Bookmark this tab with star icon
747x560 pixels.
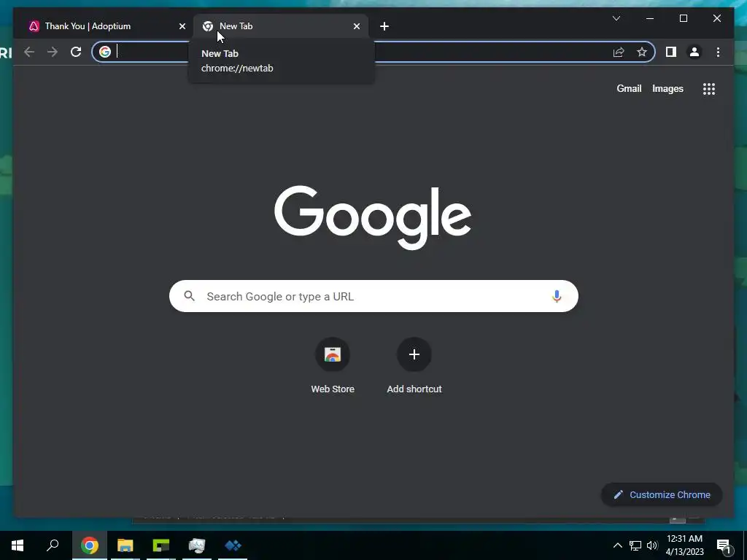tap(642, 52)
